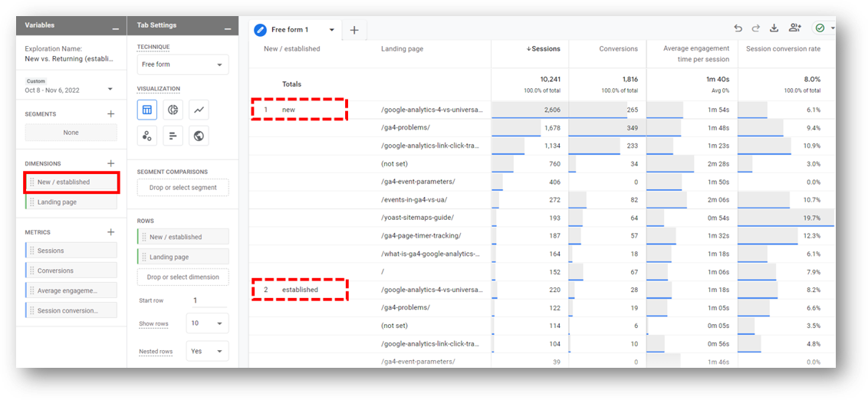Select the Session conversion metric variable
Image resolution: width=868 pixels, height=400 pixels.
tap(71, 310)
